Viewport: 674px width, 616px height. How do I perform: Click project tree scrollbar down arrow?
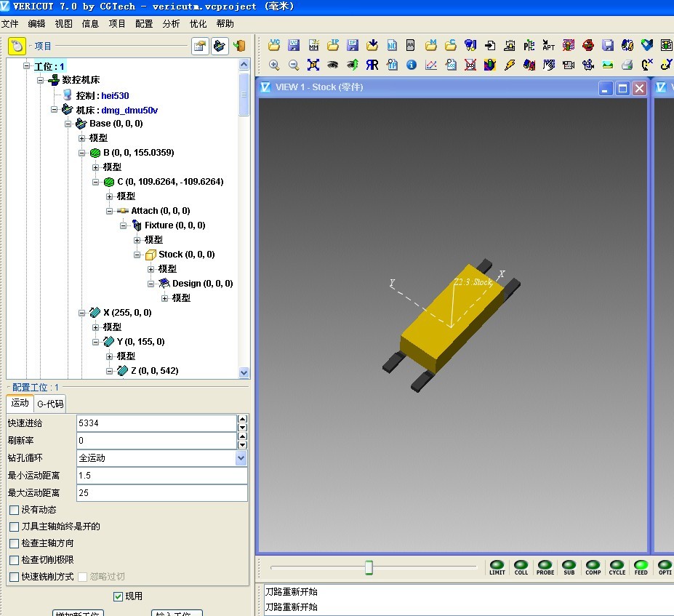244,372
